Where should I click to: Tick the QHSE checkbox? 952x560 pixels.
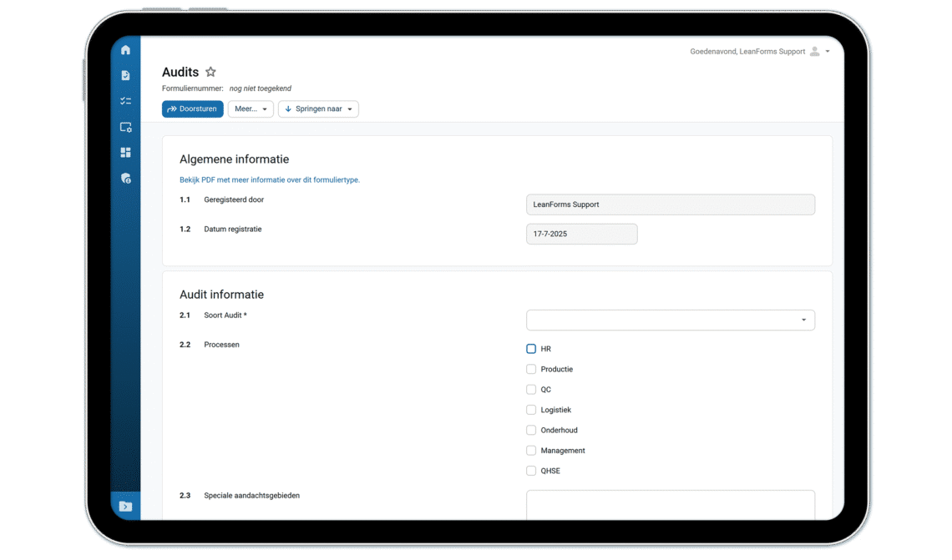[531, 471]
